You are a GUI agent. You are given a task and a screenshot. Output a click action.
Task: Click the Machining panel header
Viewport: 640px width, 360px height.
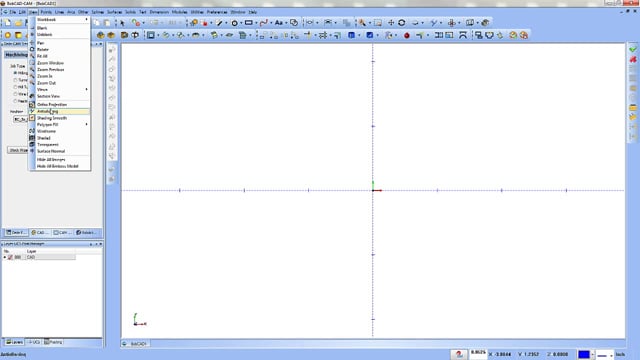(x=16, y=55)
